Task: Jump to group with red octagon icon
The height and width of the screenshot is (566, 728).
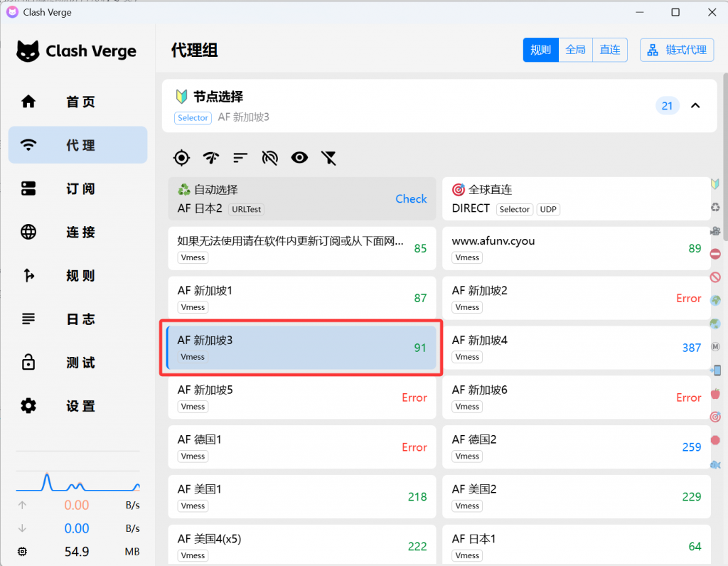Action: pyautogui.click(x=715, y=439)
